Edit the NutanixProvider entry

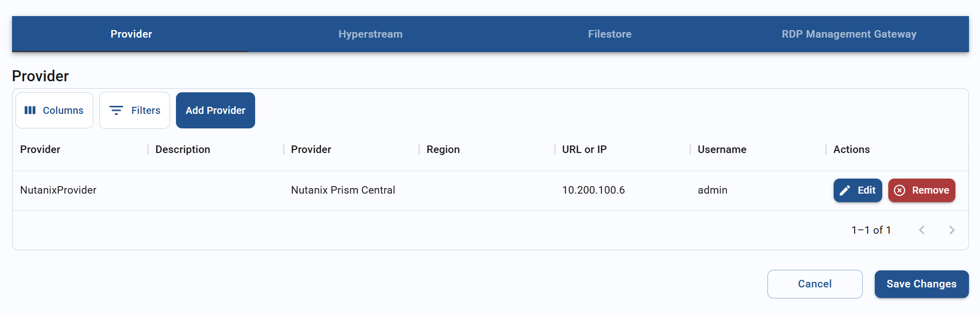click(x=858, y=190)
